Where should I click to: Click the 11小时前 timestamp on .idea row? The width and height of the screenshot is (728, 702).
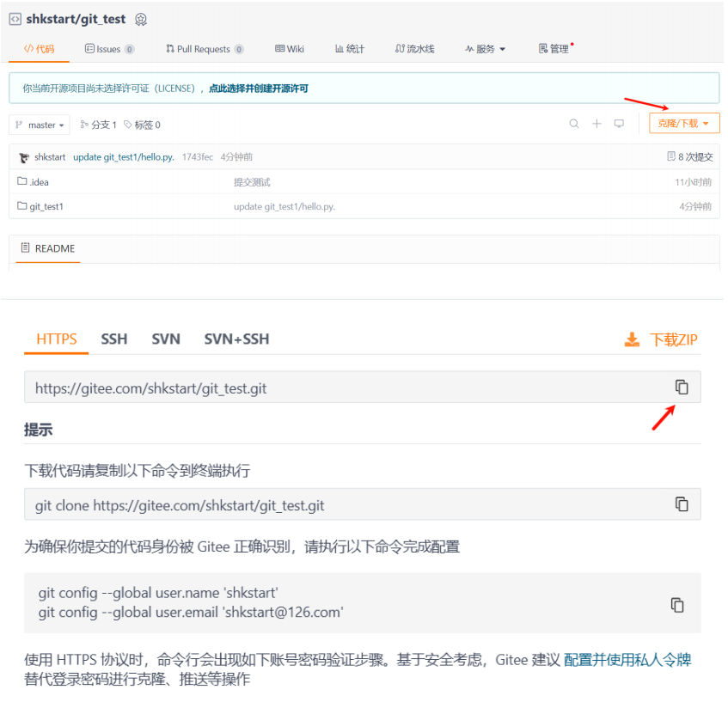[x=693, y=182]
